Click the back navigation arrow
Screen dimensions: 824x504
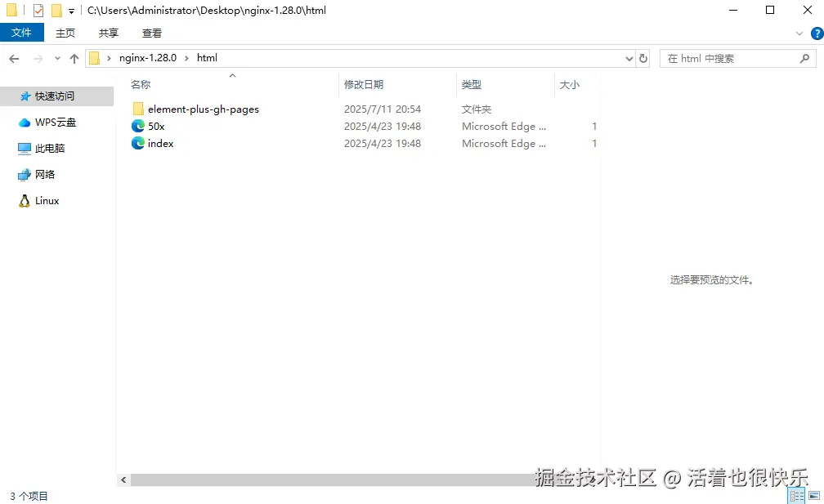pos(14,58)
